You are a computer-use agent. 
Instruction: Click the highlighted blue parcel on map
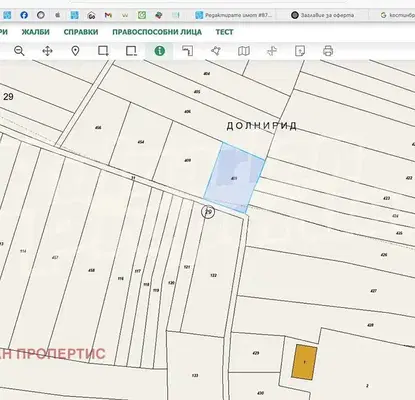tap(234, 178)
